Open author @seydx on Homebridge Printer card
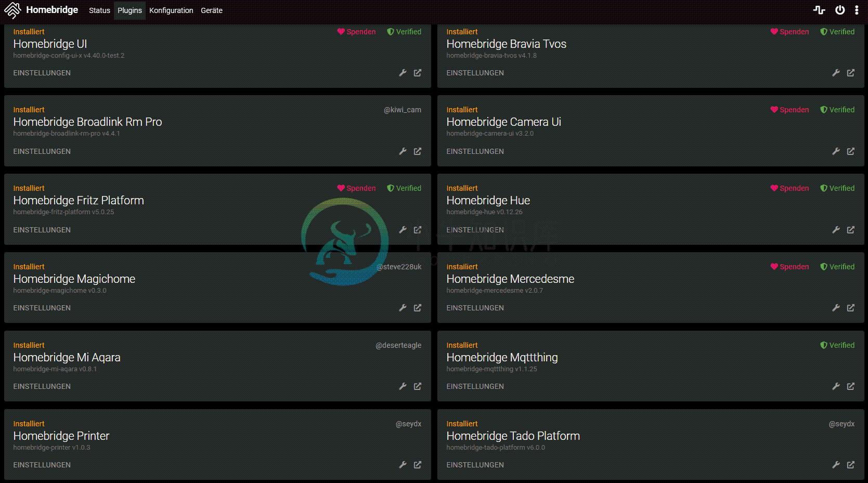This screenshot has width=868, height=483. point(408,424)
